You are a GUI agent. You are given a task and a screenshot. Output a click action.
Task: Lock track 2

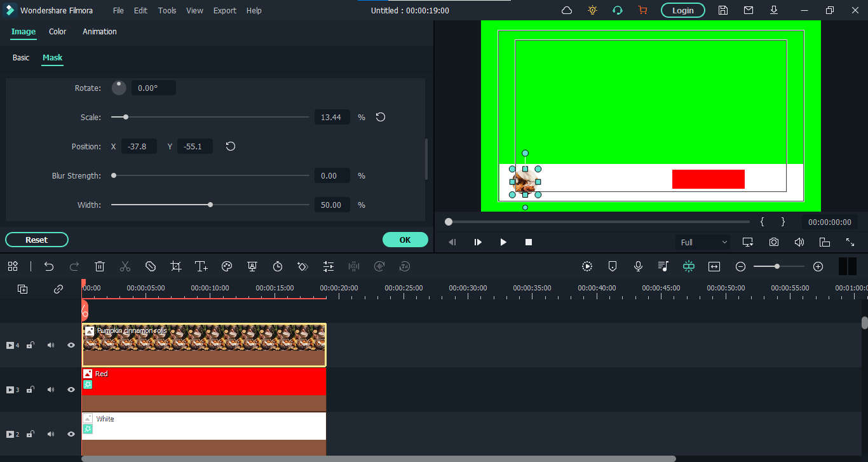30,434
